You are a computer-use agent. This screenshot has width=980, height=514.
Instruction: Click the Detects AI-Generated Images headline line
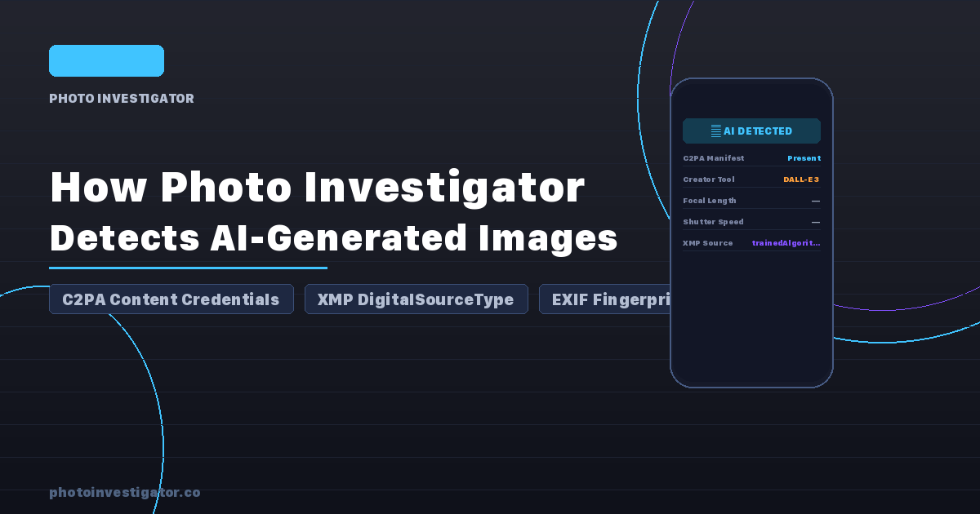[x=333, y=238]
